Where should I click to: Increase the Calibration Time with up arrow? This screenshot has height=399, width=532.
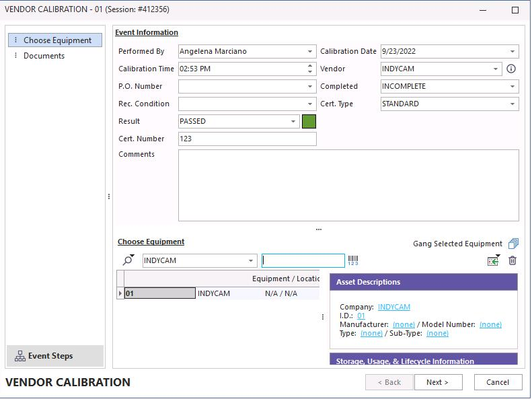point(310,66)
